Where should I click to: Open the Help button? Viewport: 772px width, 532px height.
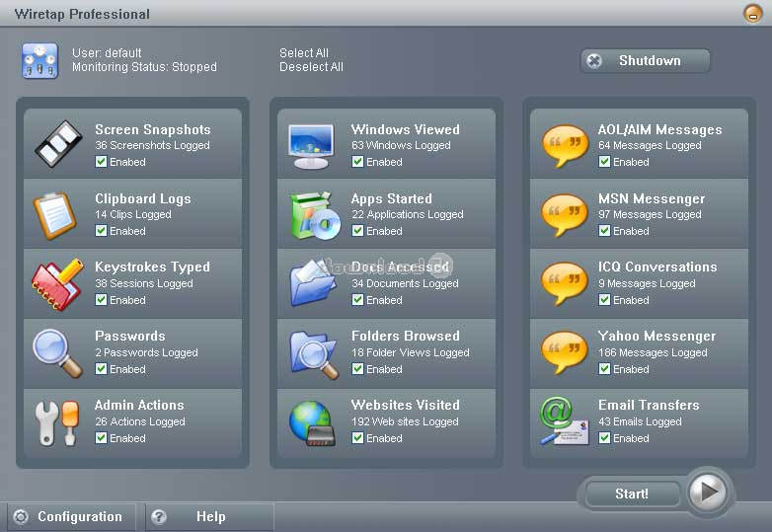210,516
